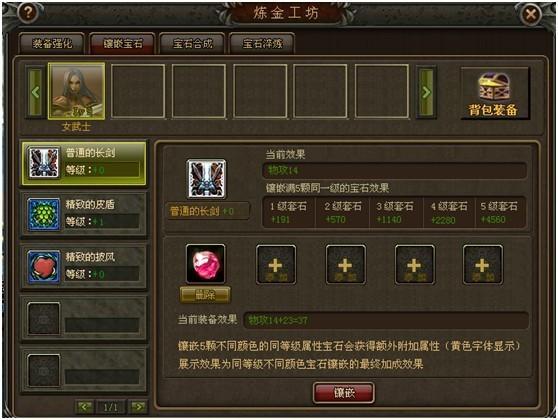Select the 普通的长剑 equipment entry
Screen dimensions: 558x420
point(84,163)
